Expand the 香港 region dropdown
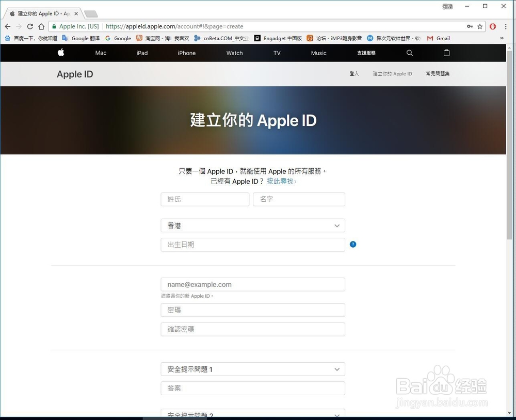The height and width of the screenshot is (420, 516). (253, 225)
